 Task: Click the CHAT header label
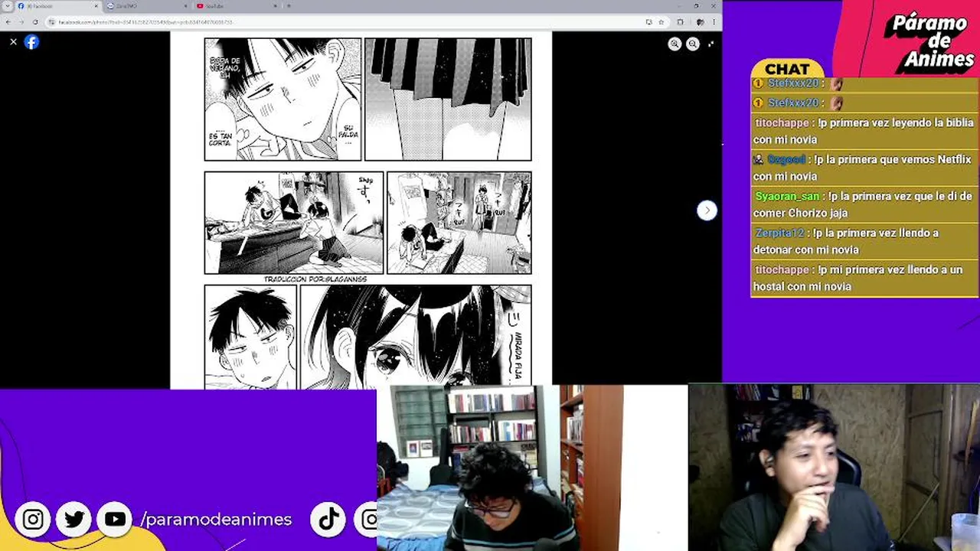[787, 70]
